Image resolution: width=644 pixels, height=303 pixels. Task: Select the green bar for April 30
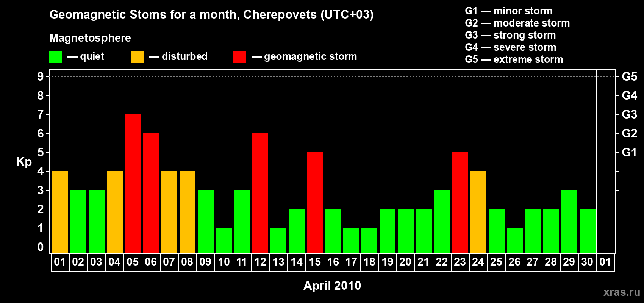pyautogui.click(x=588, y=231)
